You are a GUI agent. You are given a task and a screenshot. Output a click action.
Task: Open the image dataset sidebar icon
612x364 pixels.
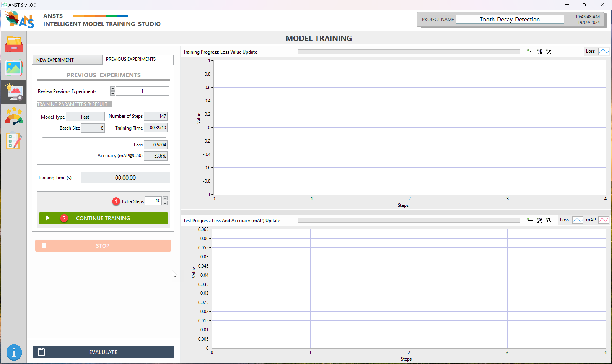click(14, 68)
